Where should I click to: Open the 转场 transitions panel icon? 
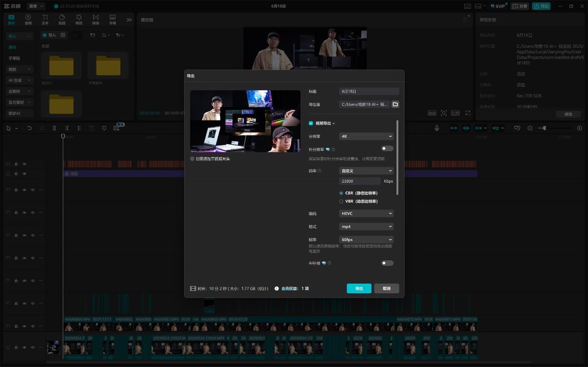click(x=96, y=19)
